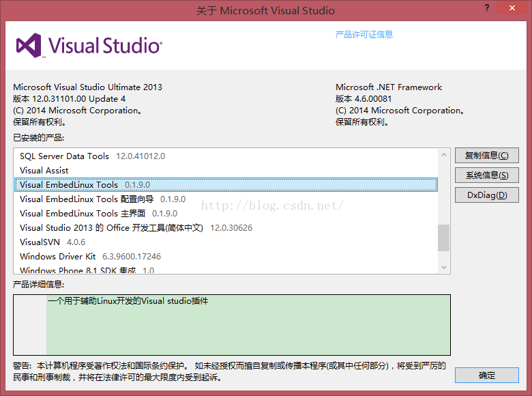Select the Office 开发工具(简体中文) entry
Image resolution: width=532 pixels, height=396 pixels.
point(226,228)
